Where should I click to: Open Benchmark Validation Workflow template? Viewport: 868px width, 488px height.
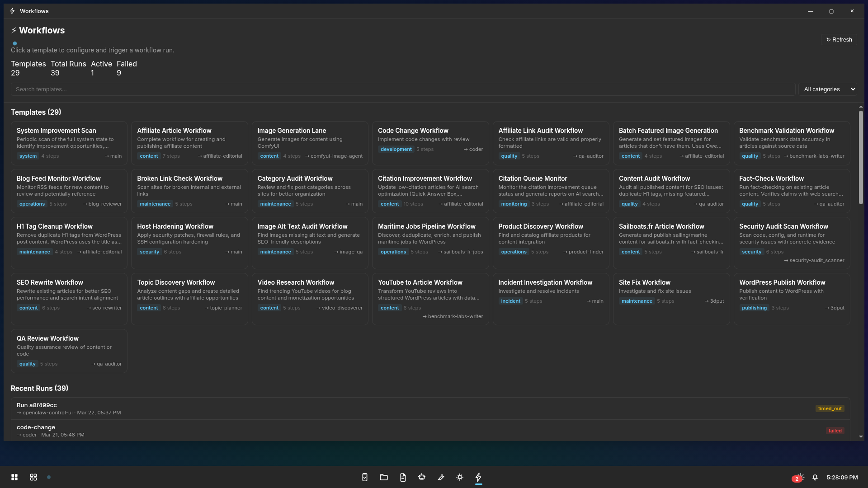pyautogui.click(x=792, y=143)
